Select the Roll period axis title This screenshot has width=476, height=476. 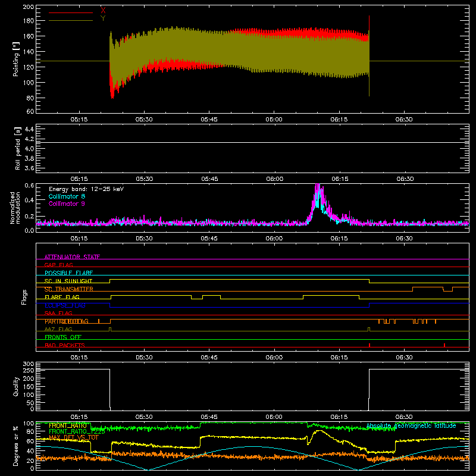18,149
